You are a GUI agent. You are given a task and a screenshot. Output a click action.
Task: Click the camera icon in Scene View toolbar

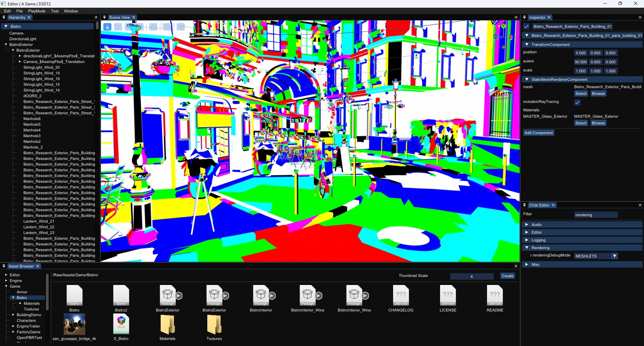tap(167, 27)
